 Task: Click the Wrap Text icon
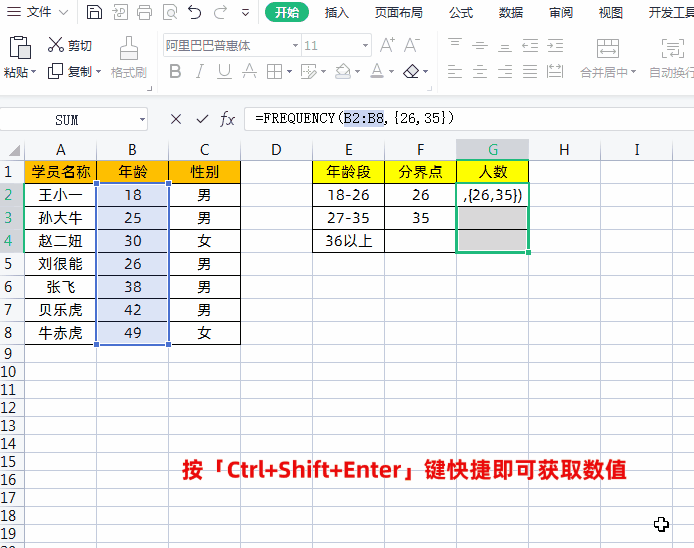point(672,48)
